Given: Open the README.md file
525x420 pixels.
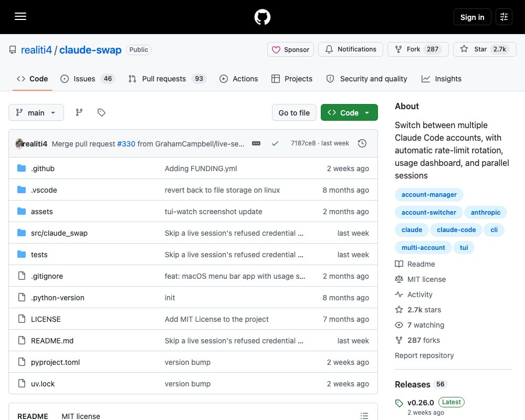Looking at the screenshot, I should 52,341.
